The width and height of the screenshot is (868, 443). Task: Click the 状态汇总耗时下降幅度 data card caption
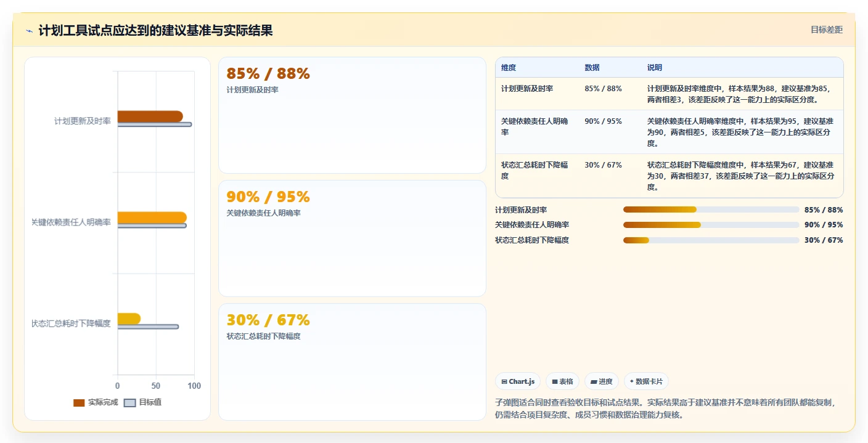[263, 336]
